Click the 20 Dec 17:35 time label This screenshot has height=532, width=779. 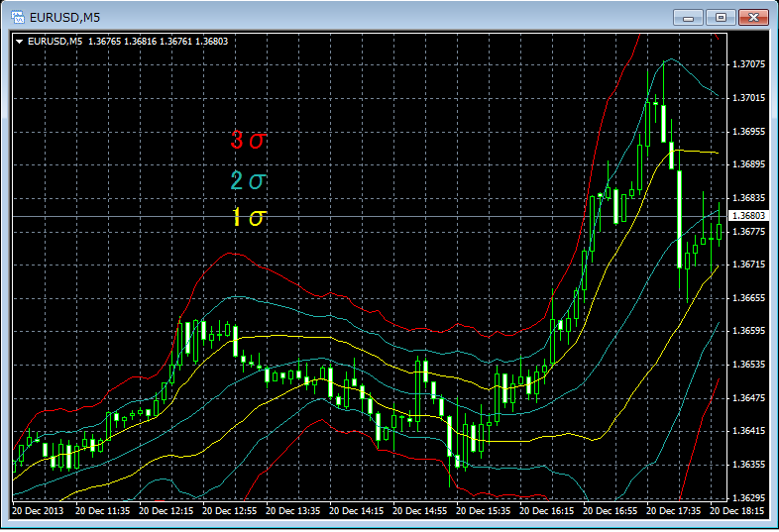(675, 511)
